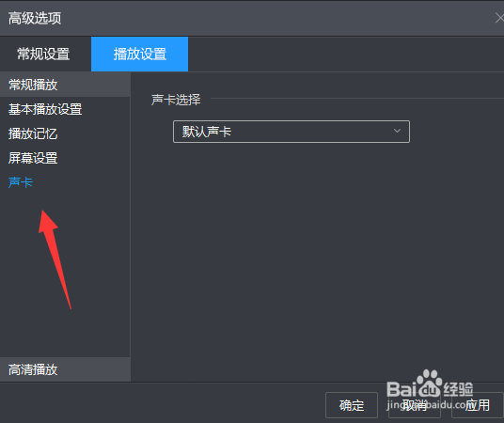Select the 声卡 sidebar item

[21, 182]
